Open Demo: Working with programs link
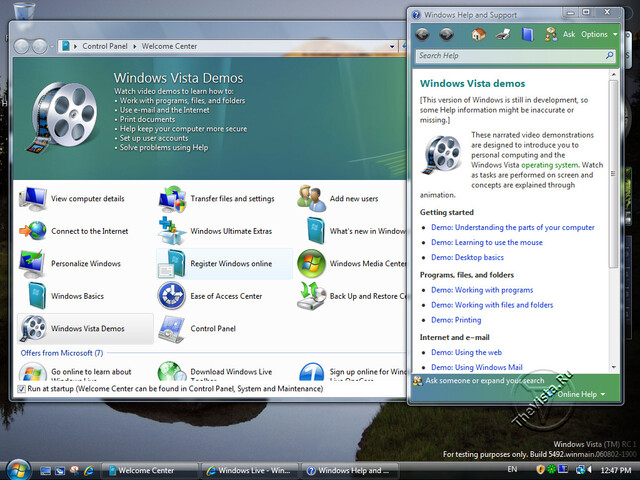The width and height of the screenshot is (640, 480). [x=482, y=290]
